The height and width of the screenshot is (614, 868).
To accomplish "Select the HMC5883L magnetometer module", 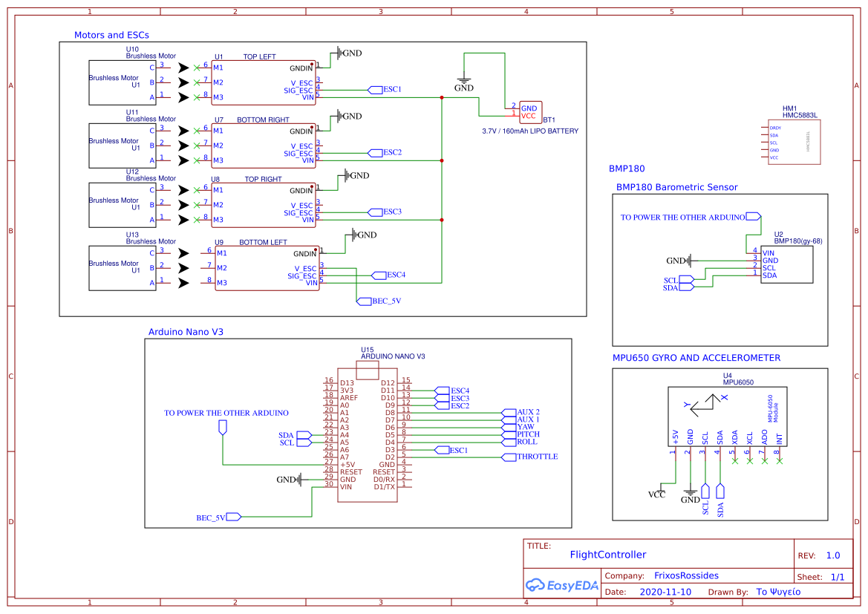I will click(x=794, y=142).
